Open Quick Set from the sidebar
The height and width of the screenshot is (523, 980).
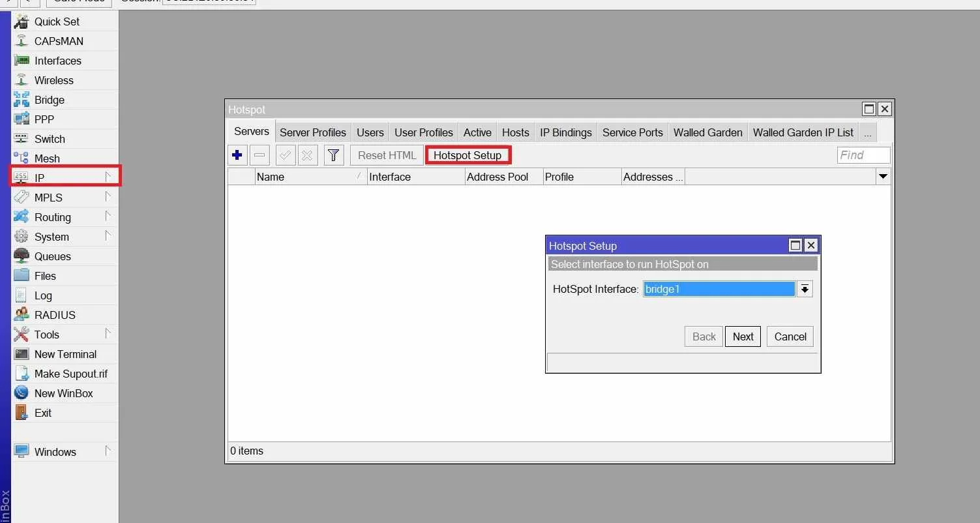coord(57,22)
